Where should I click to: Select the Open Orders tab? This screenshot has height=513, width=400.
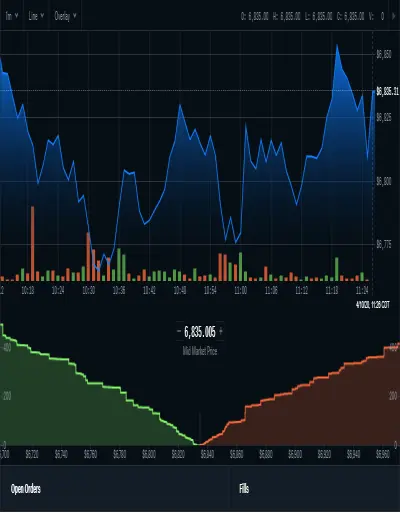pos(26,489)
